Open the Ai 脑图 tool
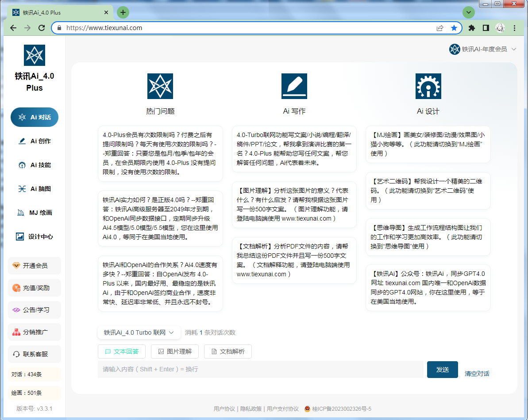528x420 pixels. coord(34,189)
